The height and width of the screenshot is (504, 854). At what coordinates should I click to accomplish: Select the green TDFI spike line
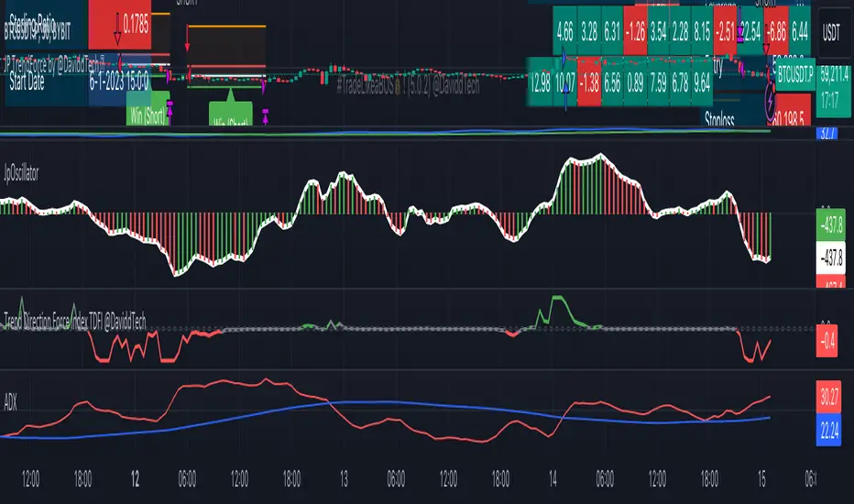557,298
